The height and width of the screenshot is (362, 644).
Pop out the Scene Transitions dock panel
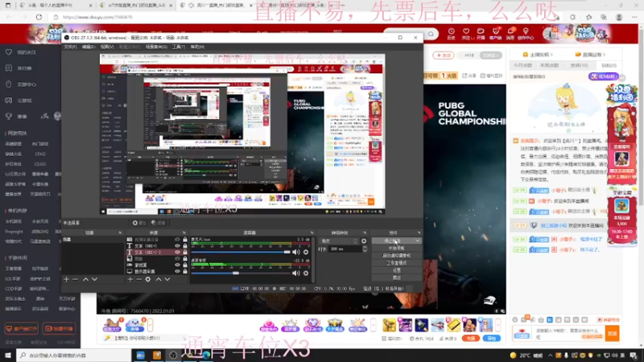pyautogui.click(x=365, y=232)
